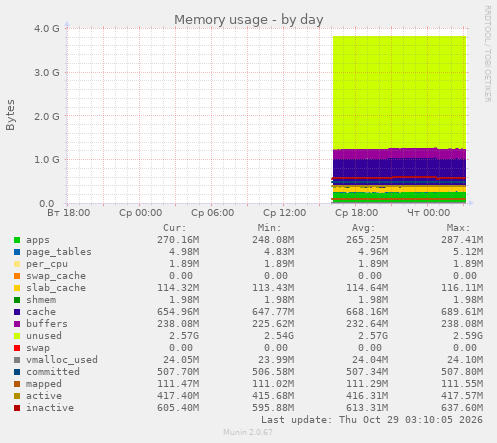Click the 'committed' legend label

click(x=53, y=372)
